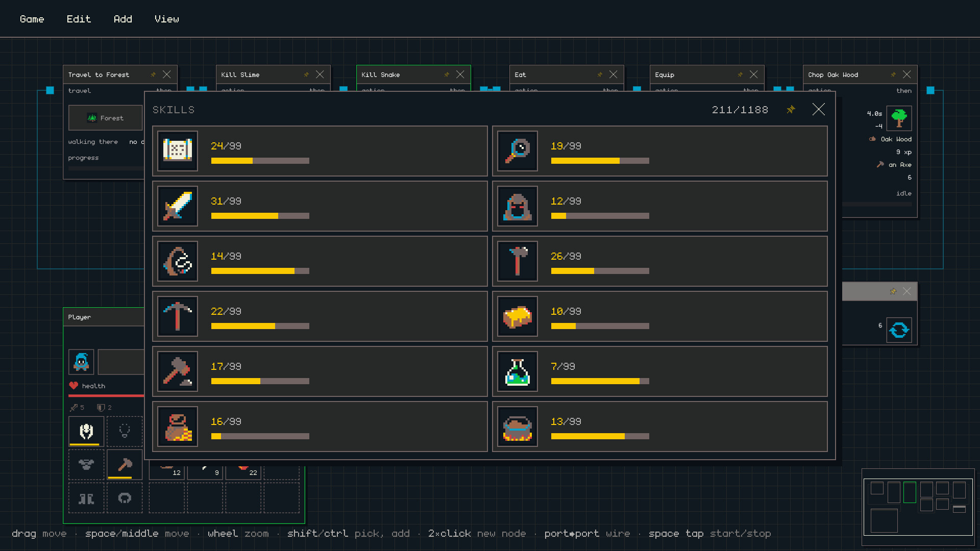The image size is (980, 551).
Task: Click the minimap overview
Action: [x=918, y=507]
